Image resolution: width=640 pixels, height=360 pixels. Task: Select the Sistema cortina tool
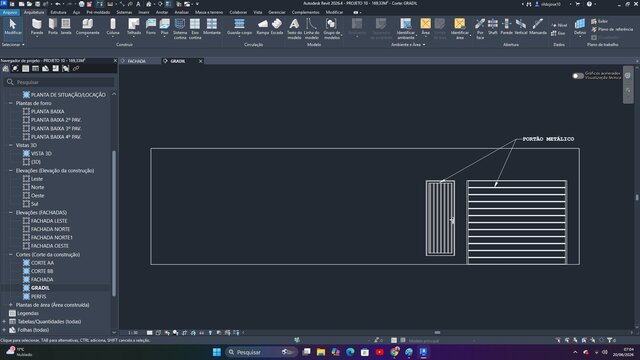[x=180, y=29]
